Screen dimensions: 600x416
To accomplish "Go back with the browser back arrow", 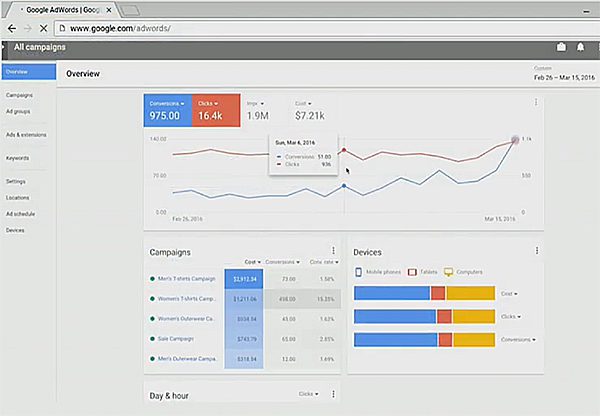I will [12, 28].
